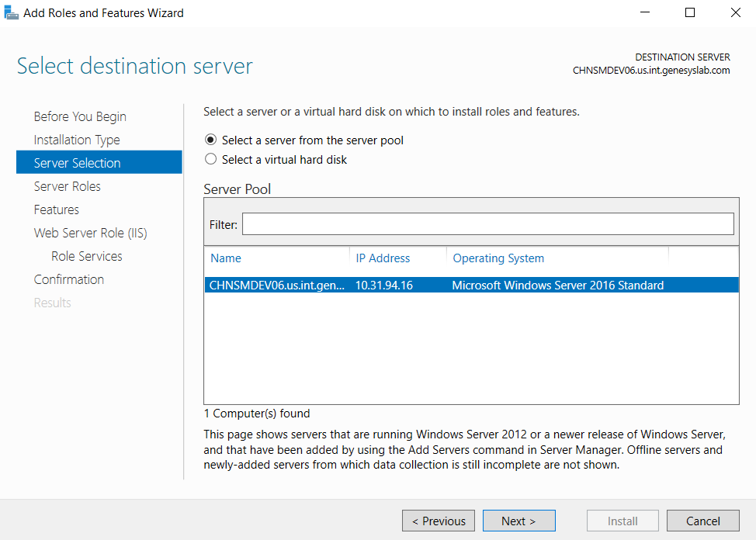Click the Previous button

click(439, 521)
